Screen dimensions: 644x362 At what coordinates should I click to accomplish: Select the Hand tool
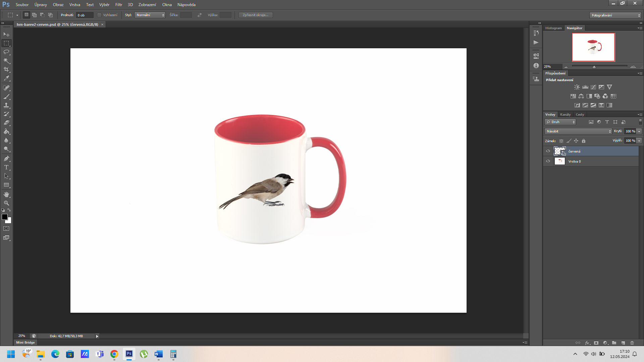[x=6, y=194]
